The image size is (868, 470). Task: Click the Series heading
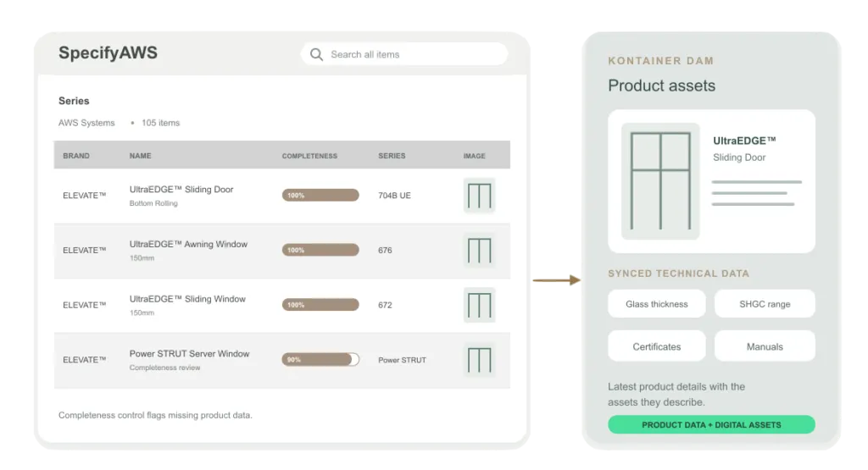(74, 101)
